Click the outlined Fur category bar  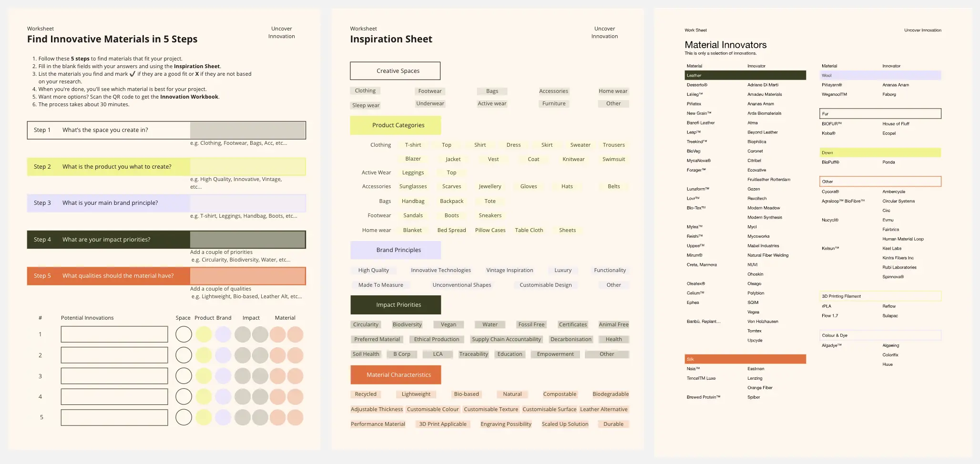click(x=880, y=114)
